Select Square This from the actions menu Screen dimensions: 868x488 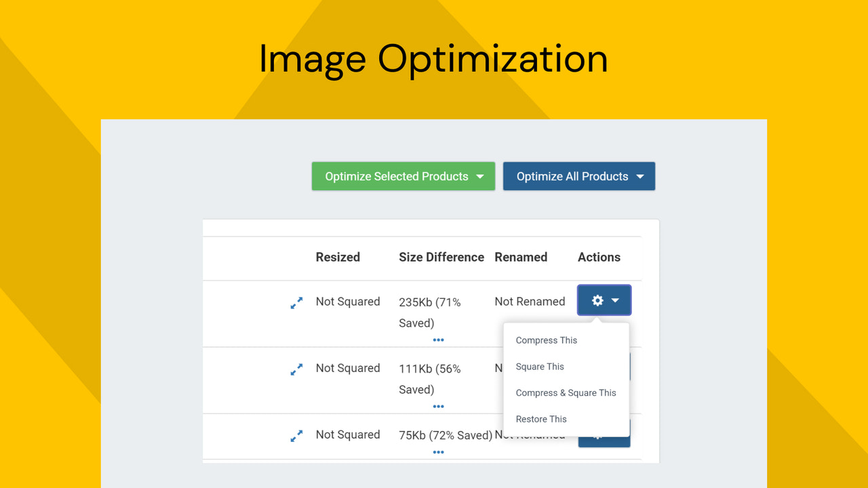(x=540, y=367)
